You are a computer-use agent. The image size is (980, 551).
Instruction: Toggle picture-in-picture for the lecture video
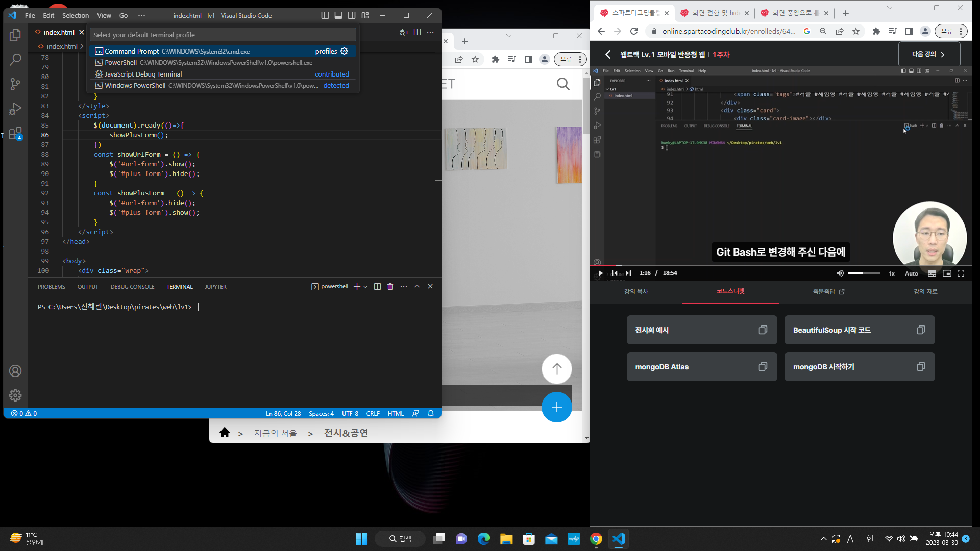947,273
